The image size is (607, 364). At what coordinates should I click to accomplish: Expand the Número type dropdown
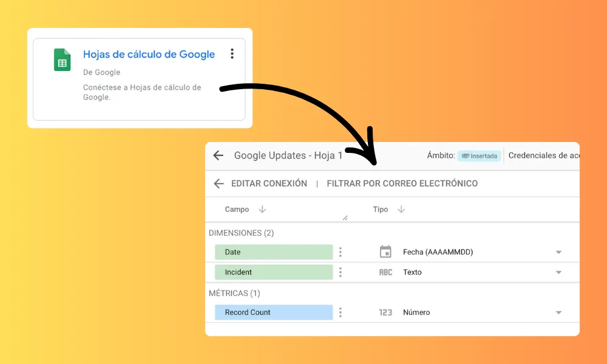tap(558, 312)
